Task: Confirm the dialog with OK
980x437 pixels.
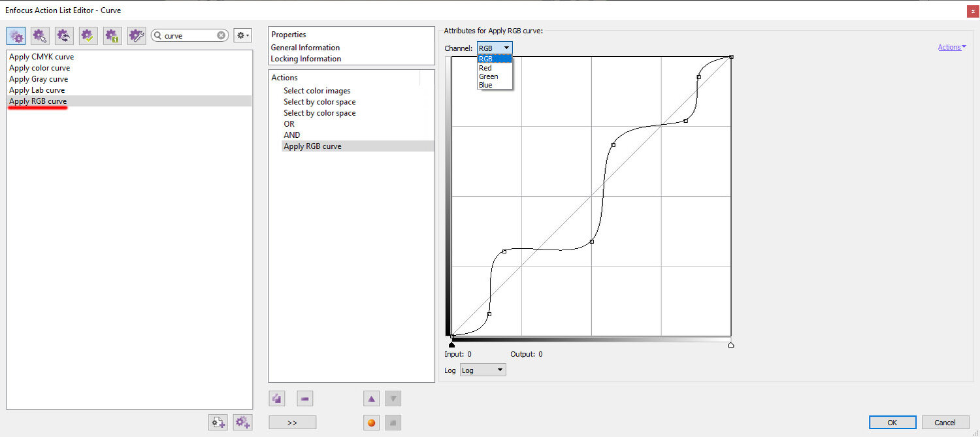Action: pyautogui.click(x=892, y=423)
